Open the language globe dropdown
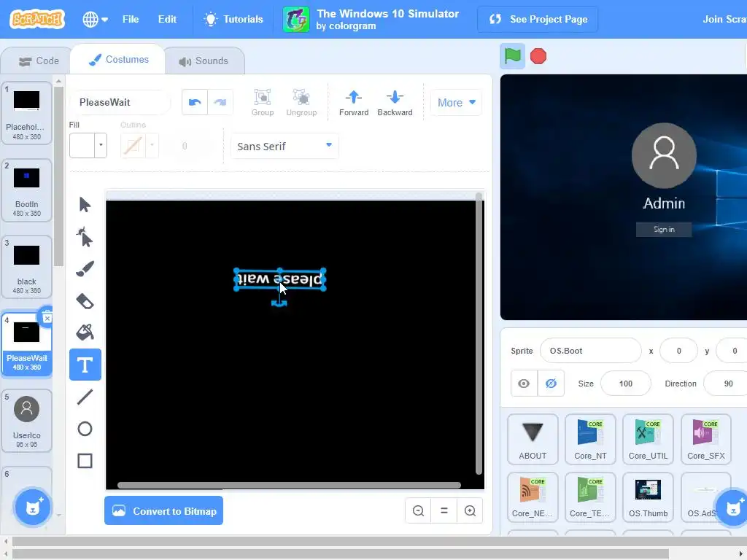This screenshot has height=560, width=747. coord(96,19)
